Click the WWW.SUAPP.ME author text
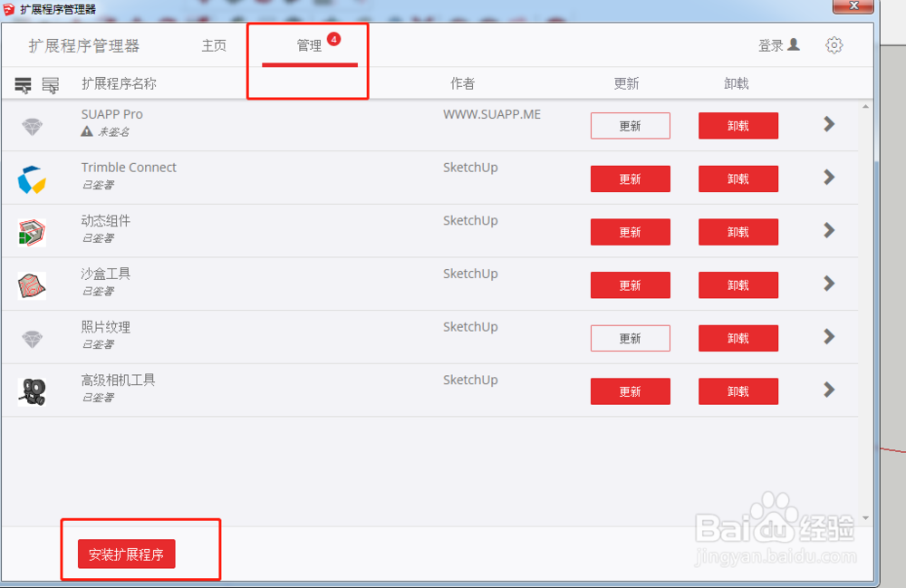 492,114
